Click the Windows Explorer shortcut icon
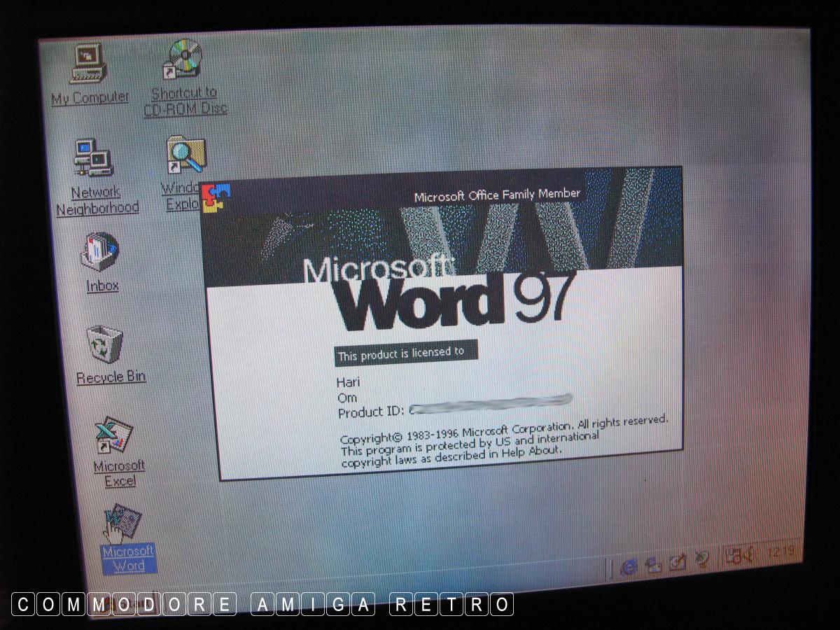This screenshot has height=630, width=840. click(x=185, y=156)
